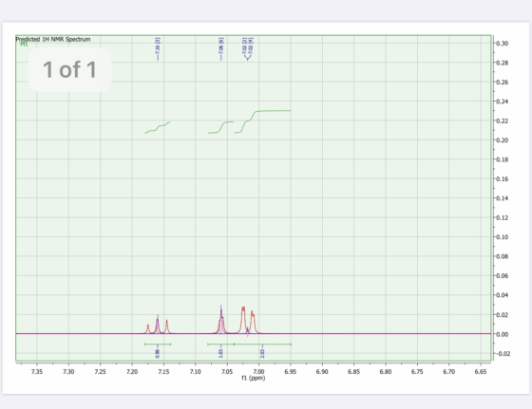Select the 'Predicted 1H NMR Spectrum' title text
Screen dimensions: 532x409
click(53, 39)
